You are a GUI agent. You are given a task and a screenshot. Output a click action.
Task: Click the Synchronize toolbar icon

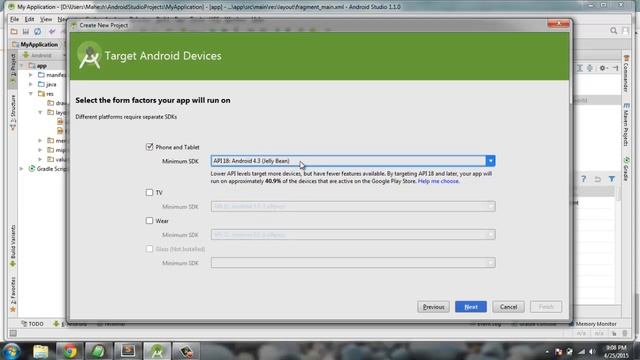click(x=38, y=31)
